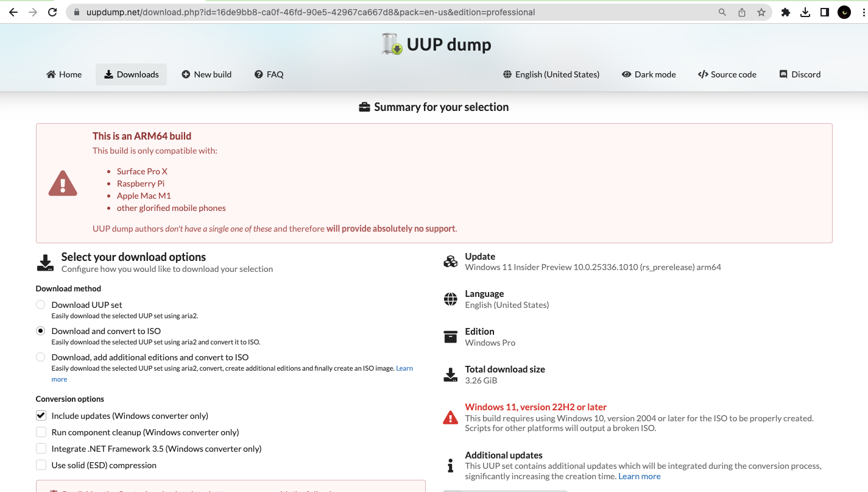Open browser downloads icon
The width and height of the screenshot is (868, 492).
805,12
